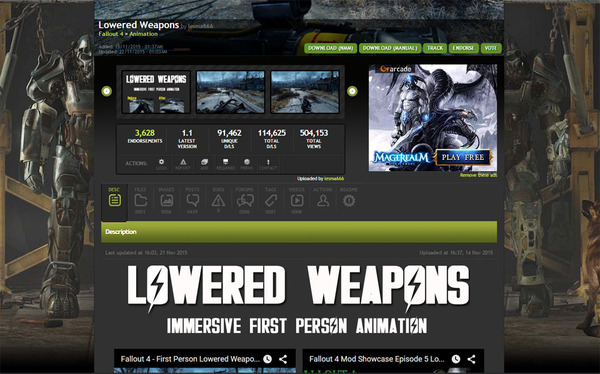The height and width of the screenshot is (374, 600).
Task: Open the middle gallery screenshot thumbnail
Action: 230,92
